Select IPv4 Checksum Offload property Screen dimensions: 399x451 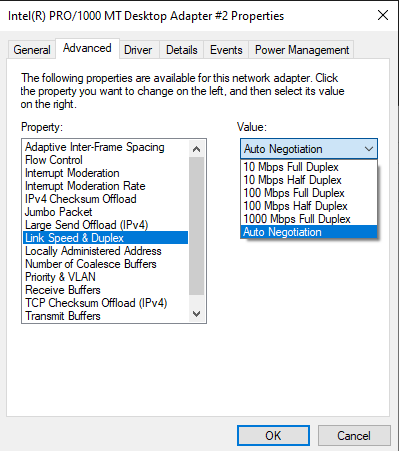pyautogui.click(x=106, y=199)
